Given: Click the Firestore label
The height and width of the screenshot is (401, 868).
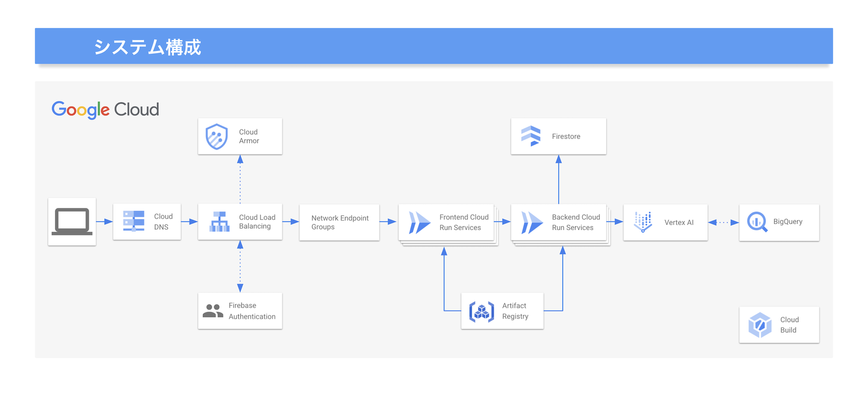Looking at the screenshot, I should click(566, 136).
